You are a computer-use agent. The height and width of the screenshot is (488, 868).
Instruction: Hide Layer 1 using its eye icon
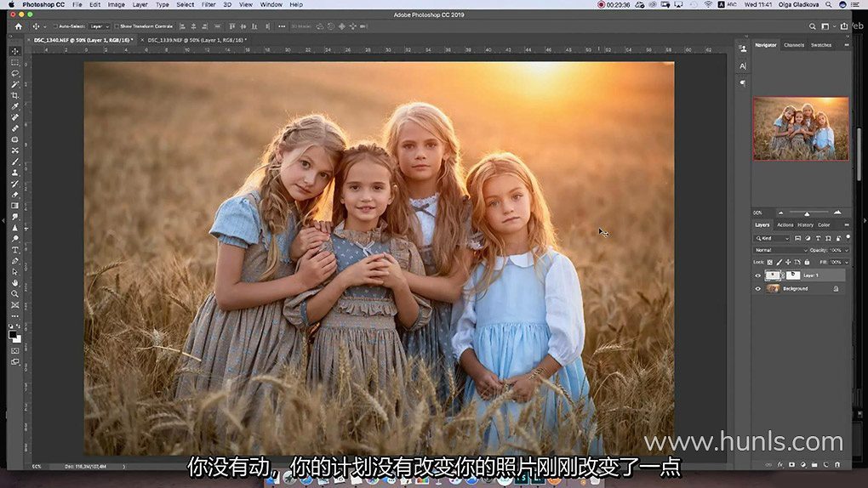pos(758,275)
